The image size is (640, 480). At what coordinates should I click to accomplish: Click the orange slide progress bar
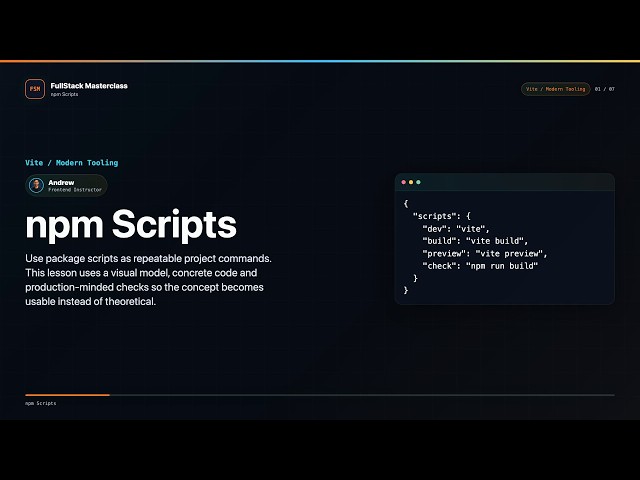[67, 395]
